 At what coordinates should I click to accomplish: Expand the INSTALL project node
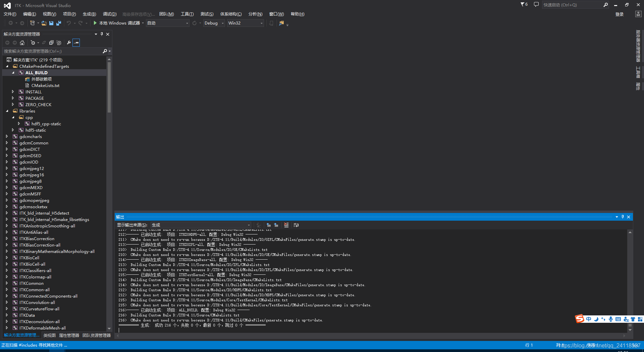13,92
